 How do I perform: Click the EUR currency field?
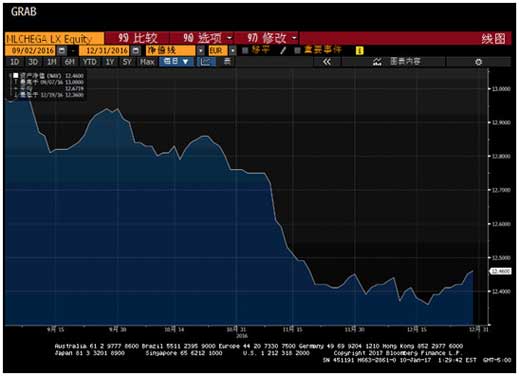click(x=218, y=51)
